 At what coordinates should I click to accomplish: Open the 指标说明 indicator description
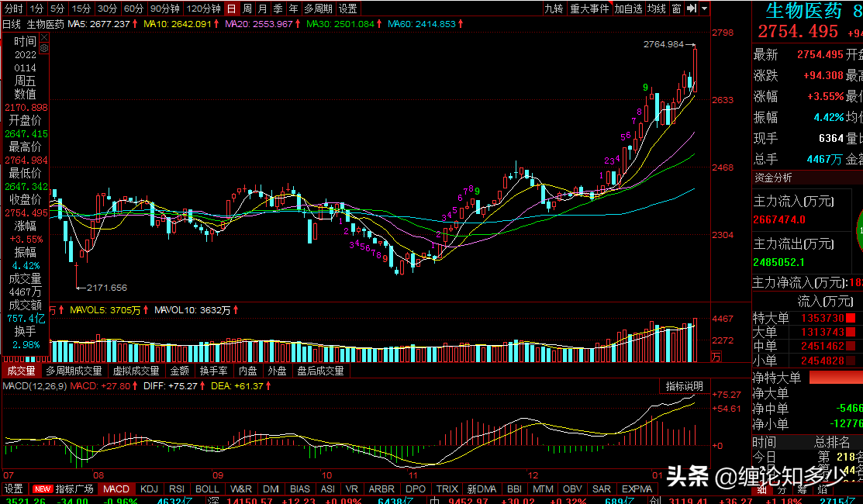coord(684,386)
